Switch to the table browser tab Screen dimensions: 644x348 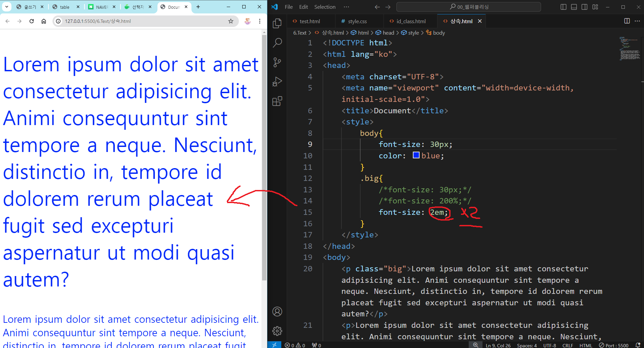click(x=66, y=7)
